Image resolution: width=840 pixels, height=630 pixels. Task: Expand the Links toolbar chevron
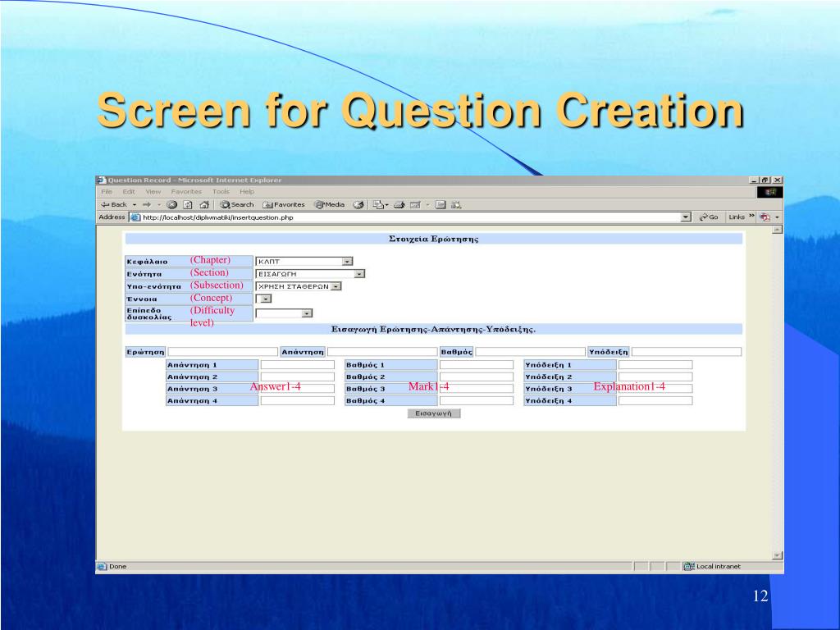[x=751, y=216]
